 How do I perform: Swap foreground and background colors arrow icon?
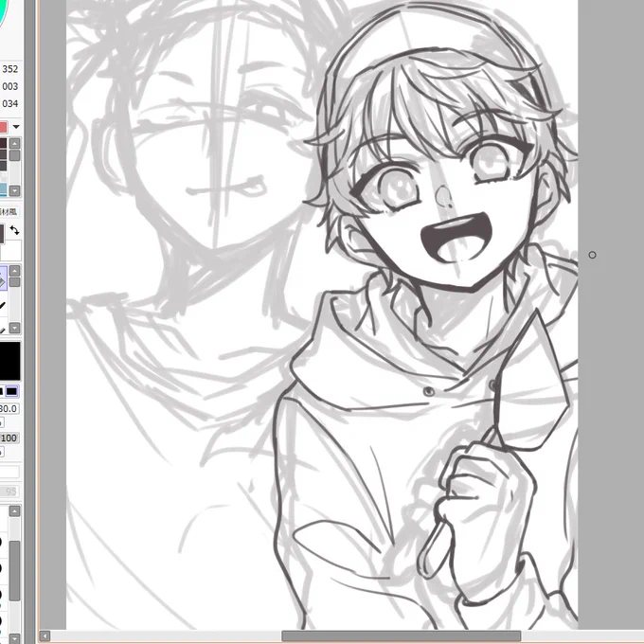(14, 230)
